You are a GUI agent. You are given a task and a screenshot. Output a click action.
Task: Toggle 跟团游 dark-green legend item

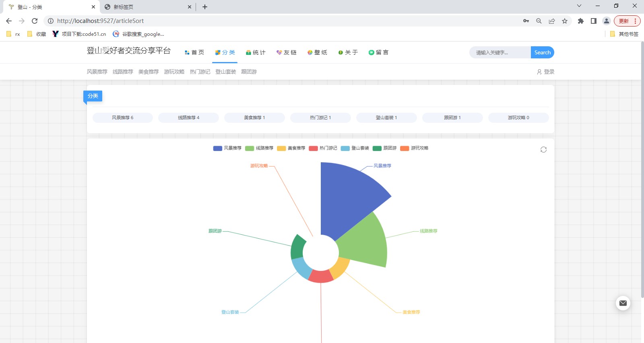coord(384,148)
